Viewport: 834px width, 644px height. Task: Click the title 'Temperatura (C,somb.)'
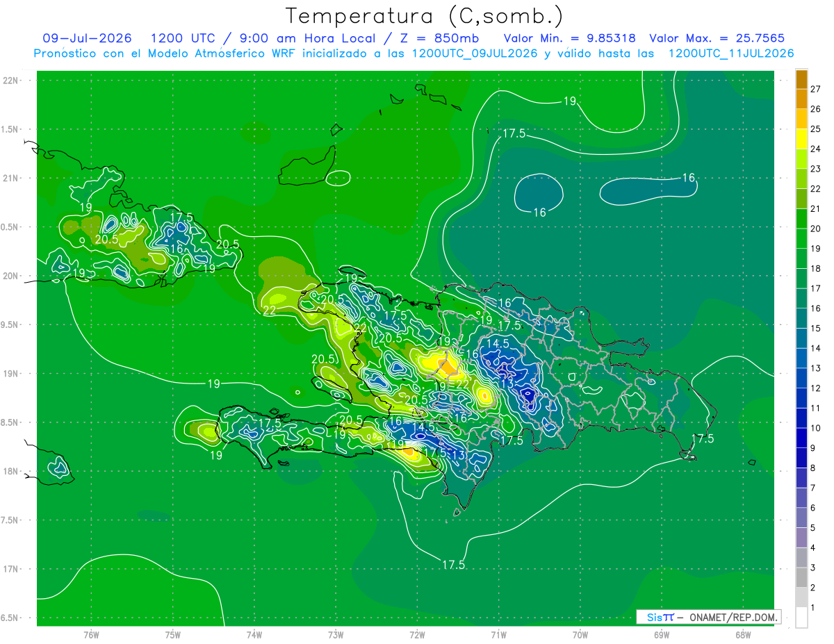coord(424,15)
